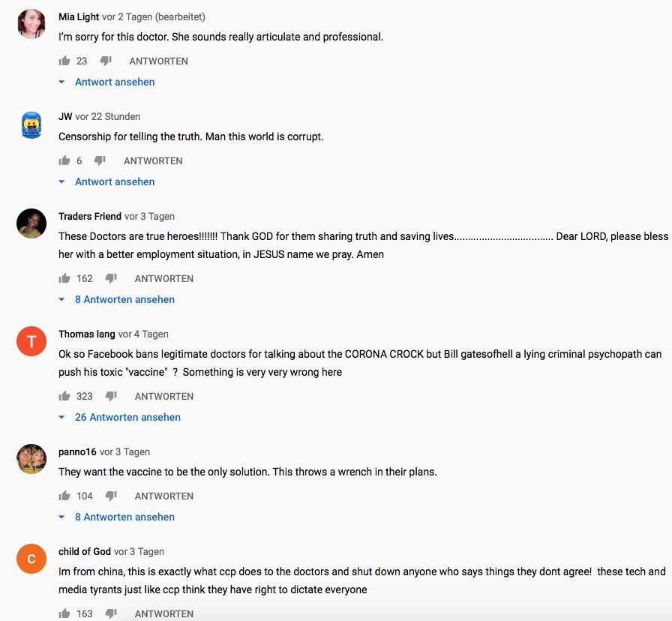Dislike panno16's comment
Screen dimensions: 672x621
tap(111, 496)
